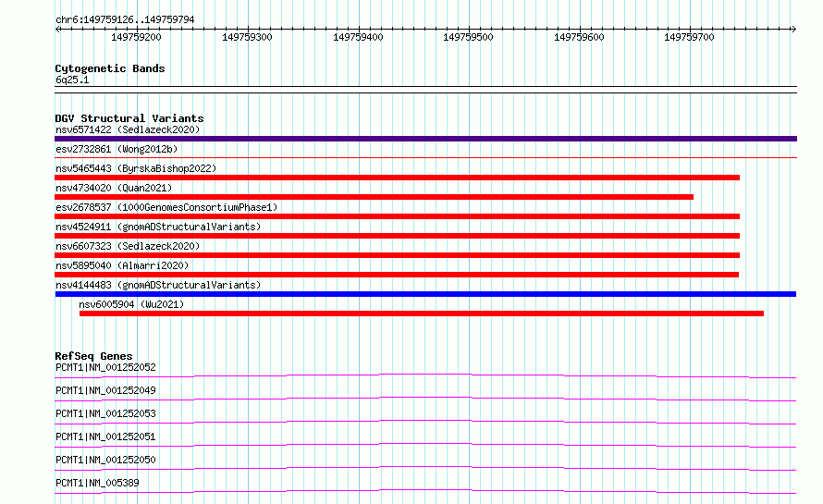Select the red nsv4734020 variant bar

(x=375, y=197)
